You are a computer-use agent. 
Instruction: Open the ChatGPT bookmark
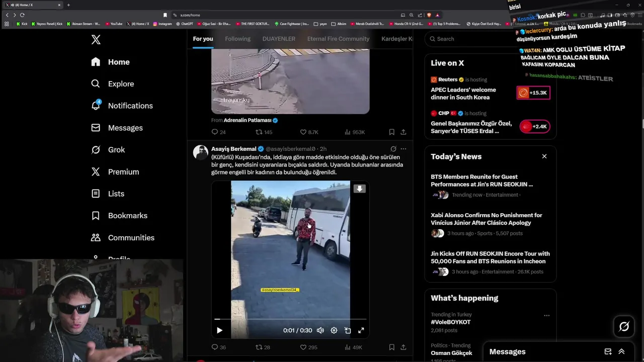[x=185, y=24]
